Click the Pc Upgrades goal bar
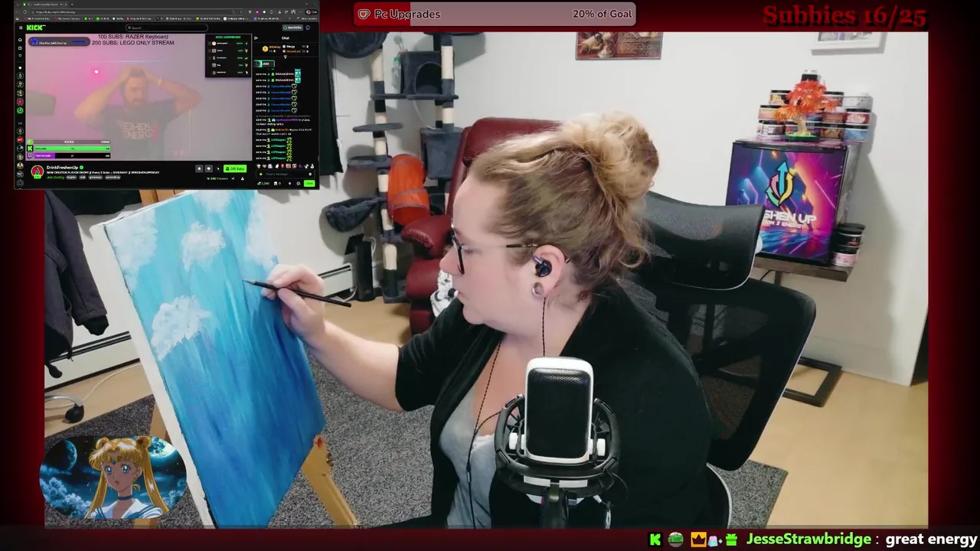Viewport: 980px width, 551px height. click(x=495, y=14)
